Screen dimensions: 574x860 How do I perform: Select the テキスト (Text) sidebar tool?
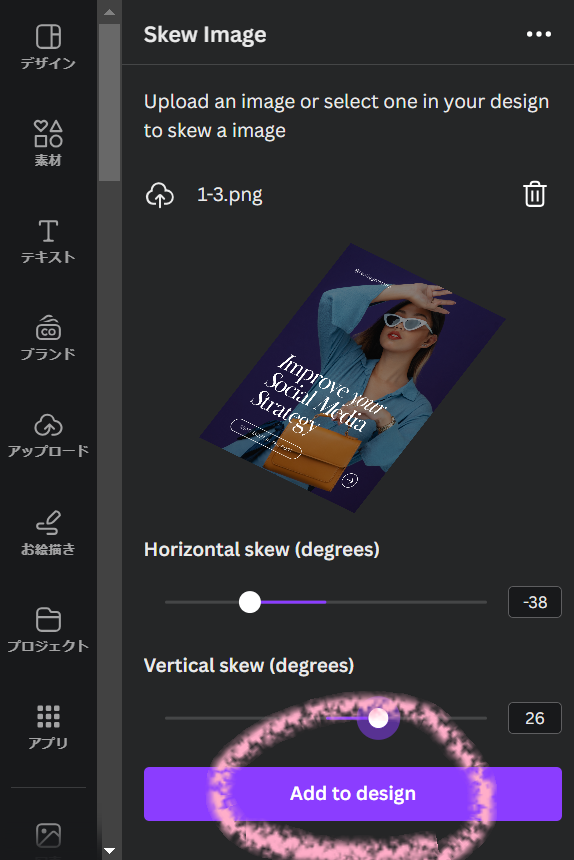(x=48, y=241)
